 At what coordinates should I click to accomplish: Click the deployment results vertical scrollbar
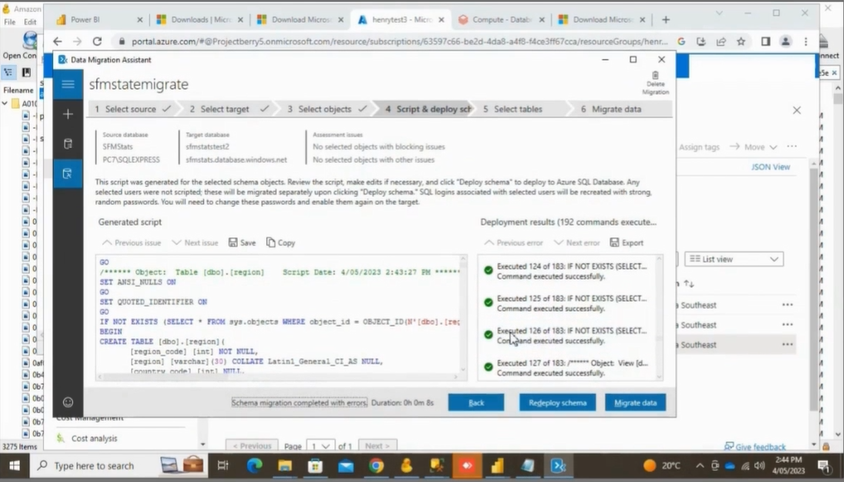pos(659,318)
